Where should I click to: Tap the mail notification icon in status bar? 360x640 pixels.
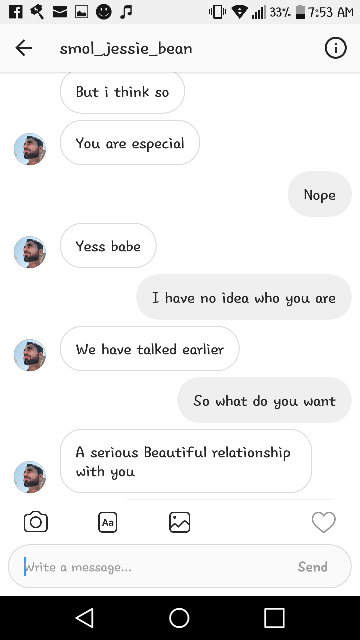tap(60, 12)
